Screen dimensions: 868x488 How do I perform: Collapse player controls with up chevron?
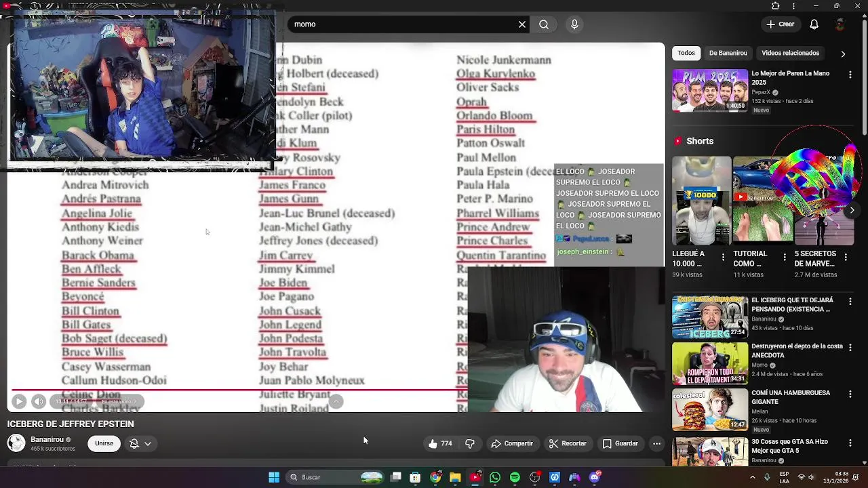point(336,401)
